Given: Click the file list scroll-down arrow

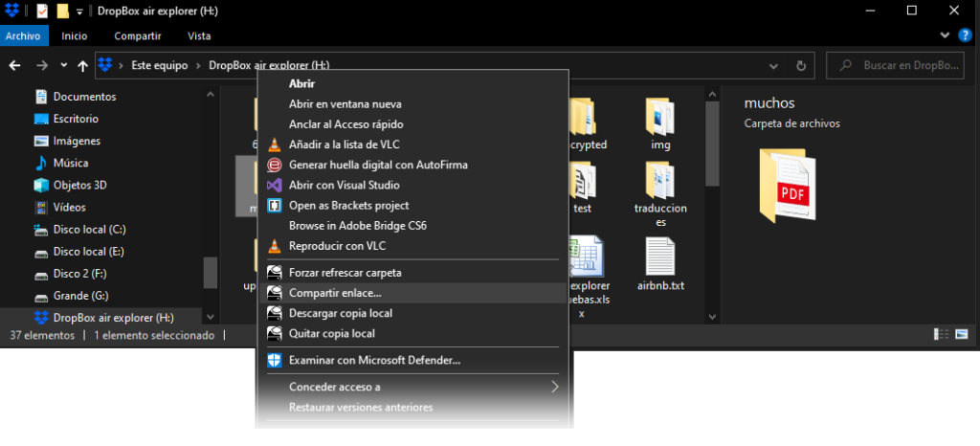Looking at the screenshot, I should (x=712, y=318).
